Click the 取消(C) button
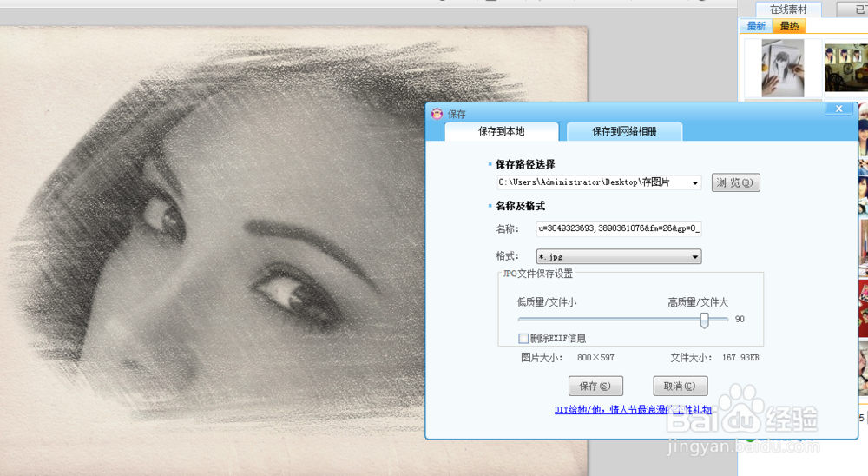The image size is (868, 476). 681,386
